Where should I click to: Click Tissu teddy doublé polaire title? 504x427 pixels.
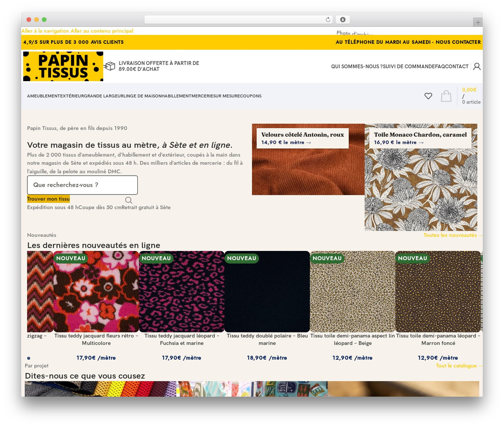(267, 340)
